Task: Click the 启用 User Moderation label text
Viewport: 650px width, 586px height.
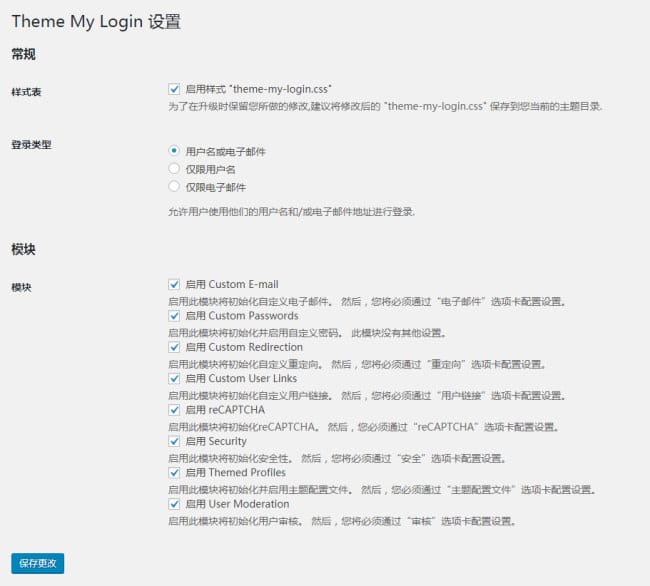Action: click(x=237, y=504)
